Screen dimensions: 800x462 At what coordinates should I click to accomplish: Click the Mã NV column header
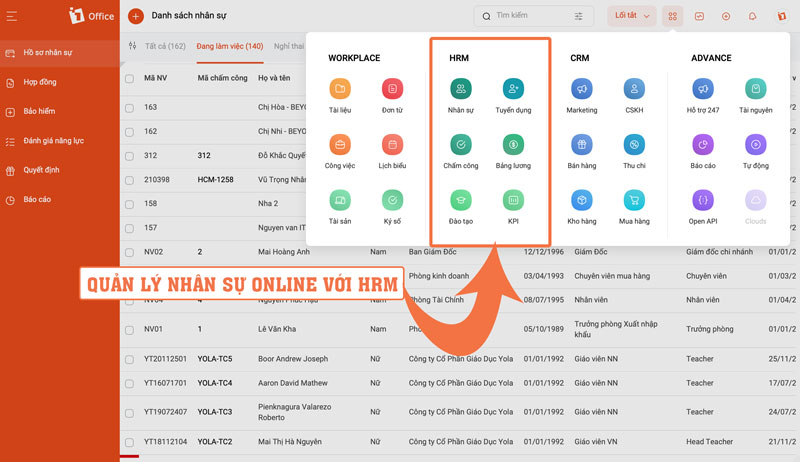156,78
